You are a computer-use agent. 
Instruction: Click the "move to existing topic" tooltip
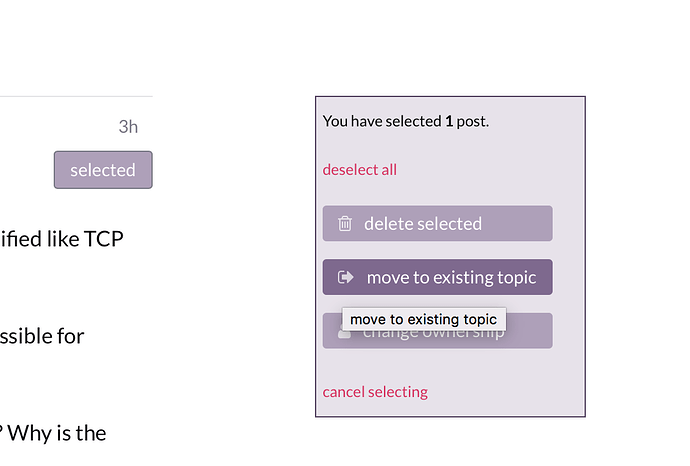(x=423, y=320)
